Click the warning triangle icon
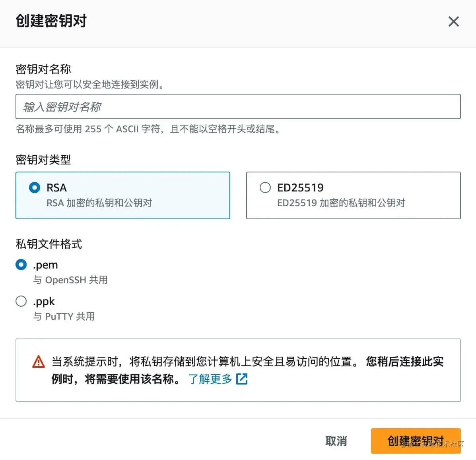476x460 pixels. point(39,362)
